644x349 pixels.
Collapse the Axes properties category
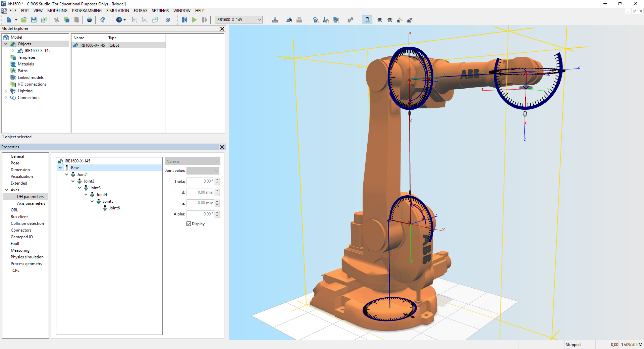pyautogui.click(x=6, y=190)
